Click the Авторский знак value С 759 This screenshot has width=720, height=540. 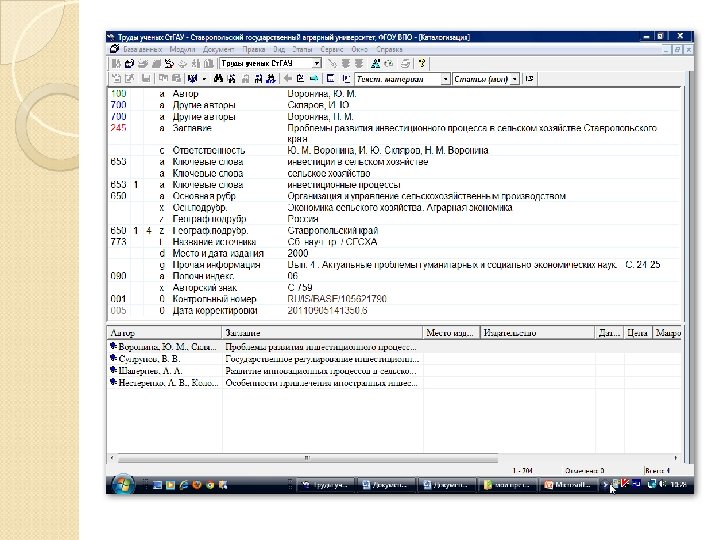(300, 287)
